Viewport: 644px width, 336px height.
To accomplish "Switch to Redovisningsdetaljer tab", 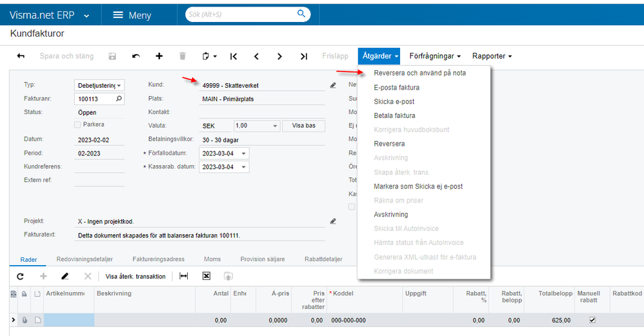I will (x=85, y=259).
